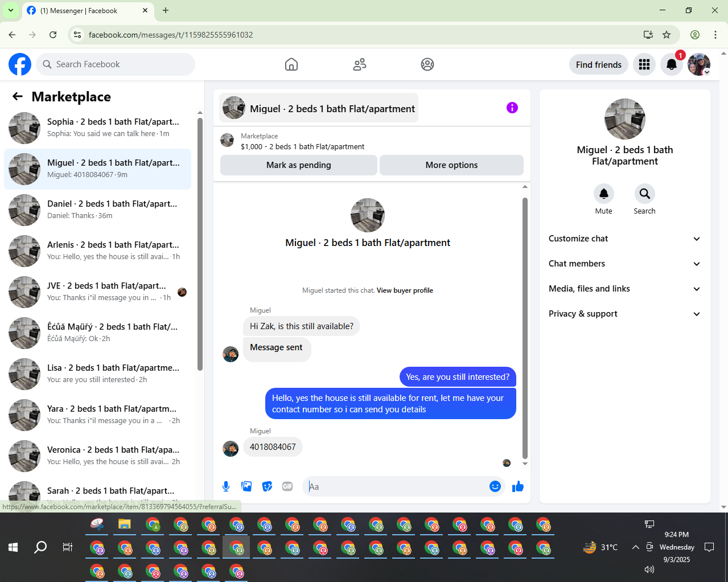Send a voice clip with microphone icon

point(226,486)
